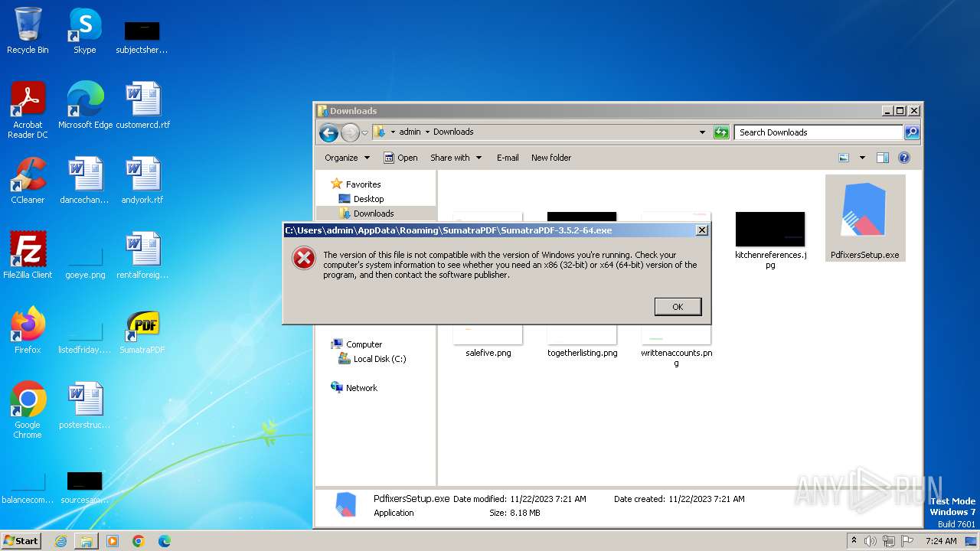Launch the CCleaner desktop shortcut
980x551 pixels.
pyautogui.click(x=28, y=181)
